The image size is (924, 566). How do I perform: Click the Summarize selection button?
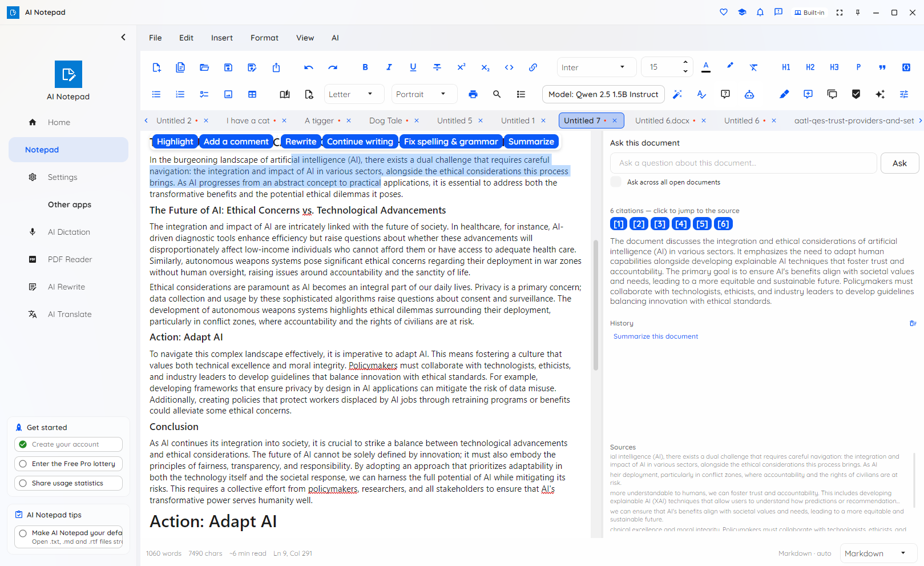click(x=531, y=142)
